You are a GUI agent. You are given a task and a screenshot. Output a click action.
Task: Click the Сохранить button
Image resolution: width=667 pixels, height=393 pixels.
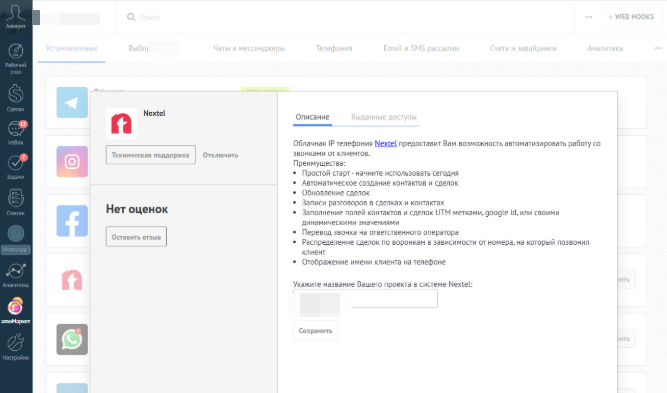click(315, 330)
